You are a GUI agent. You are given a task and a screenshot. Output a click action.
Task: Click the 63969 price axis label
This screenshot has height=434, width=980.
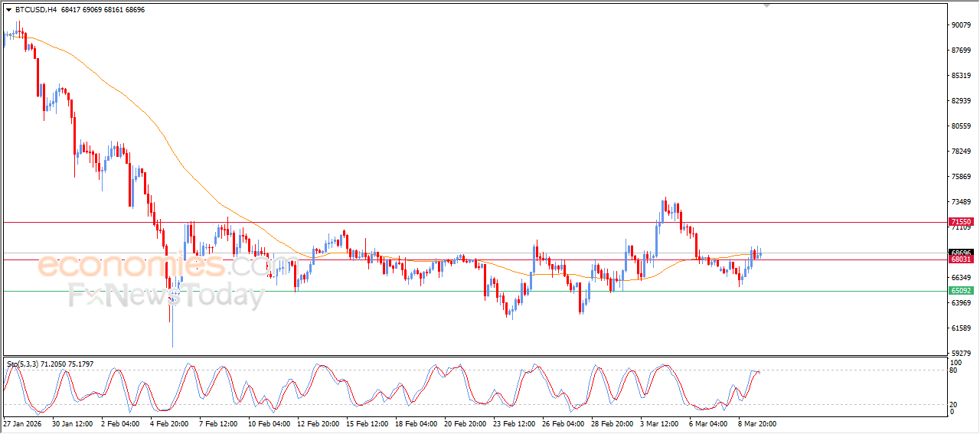pos(961,303)
